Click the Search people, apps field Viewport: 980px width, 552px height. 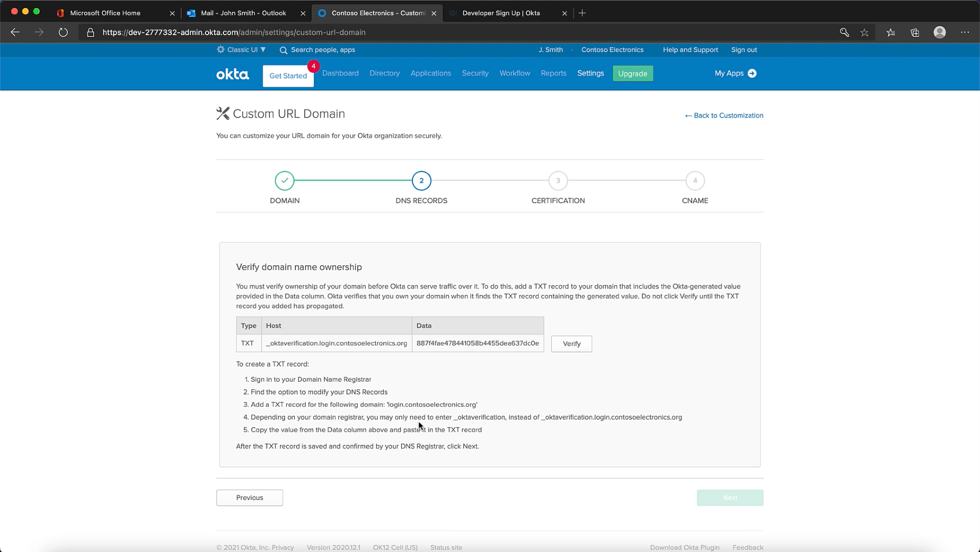(323, 50)
